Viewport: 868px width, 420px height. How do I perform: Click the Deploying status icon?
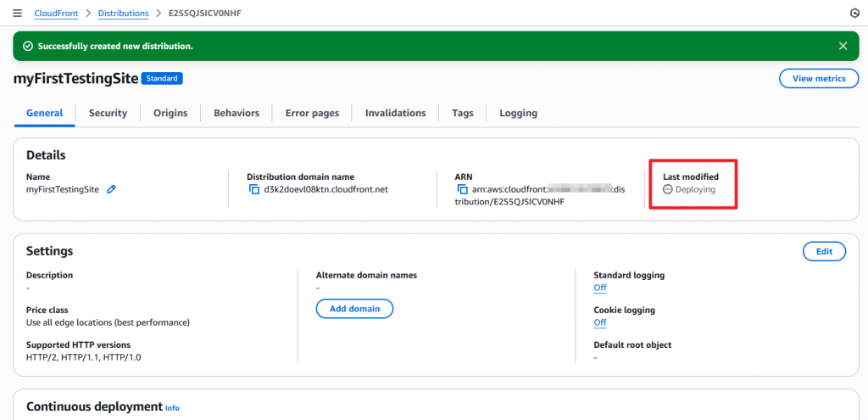(668, 189)
